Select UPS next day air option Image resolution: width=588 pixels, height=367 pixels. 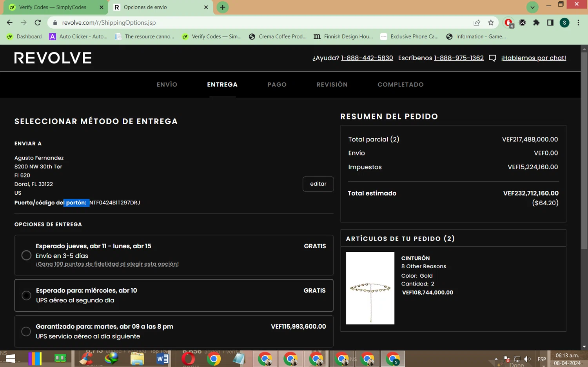click(26, 331)
